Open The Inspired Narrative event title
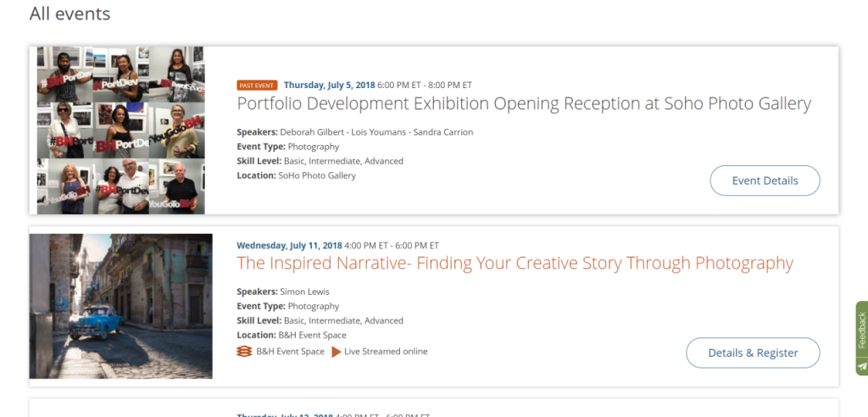Screen dimensions: 868x417 coord(515,264)
